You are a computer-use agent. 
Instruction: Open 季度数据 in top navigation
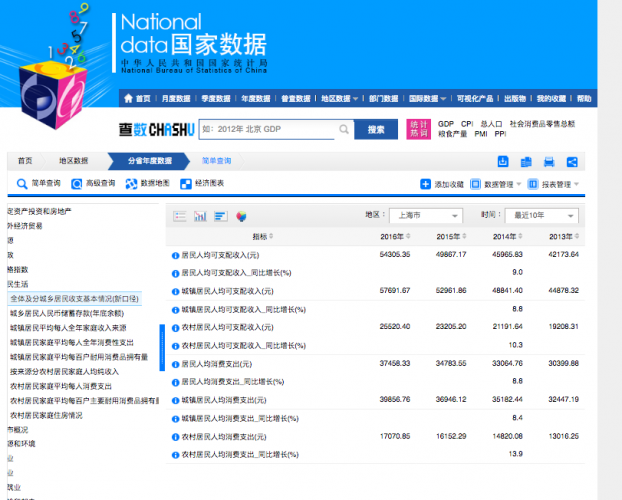click(214, 99)
